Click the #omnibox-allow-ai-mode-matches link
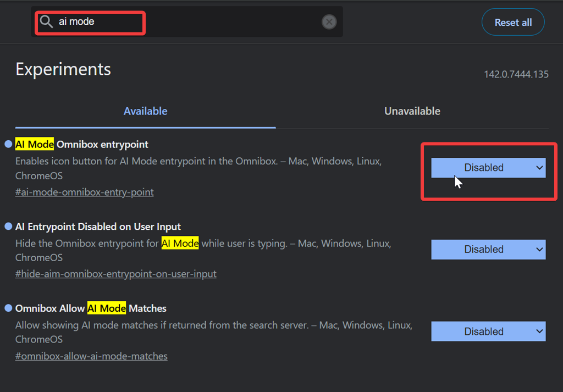Screen dimensions: 563x392 (91, 356)
